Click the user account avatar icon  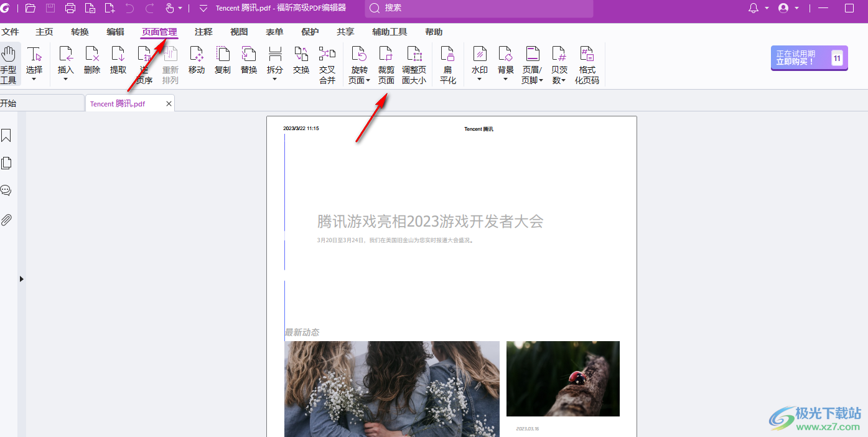pos(783,8)
